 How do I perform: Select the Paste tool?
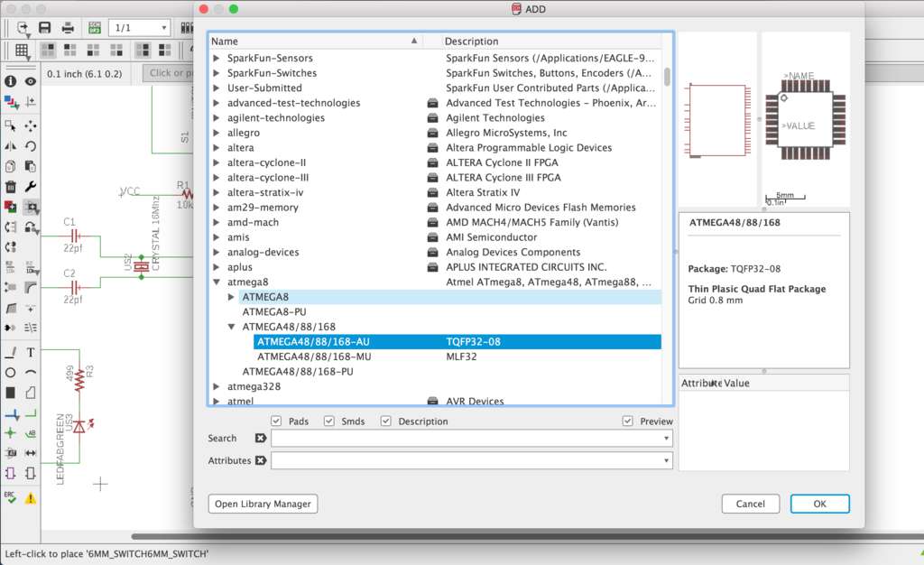pyautogui.click(x=31, y=166)
